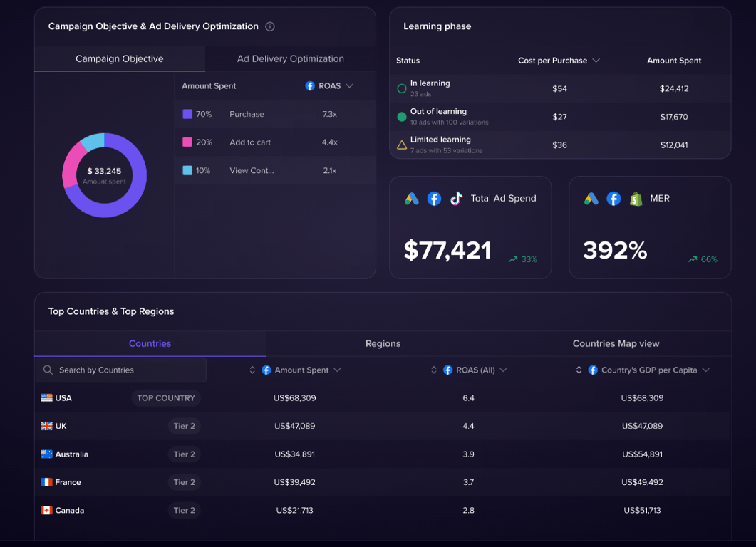
Task: Click the TikTok icon in Total Ad Spend card
Action: 456,199
